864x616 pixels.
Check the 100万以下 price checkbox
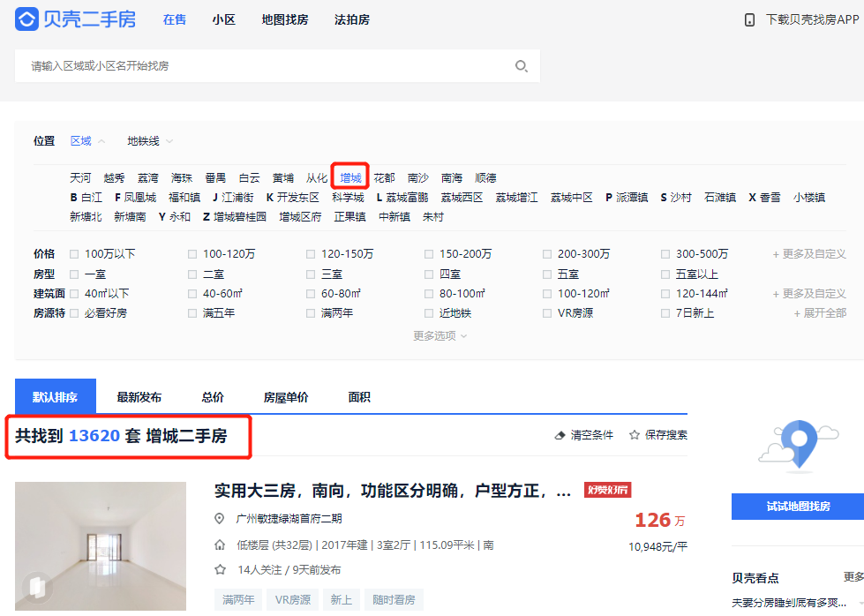point(75,254)
